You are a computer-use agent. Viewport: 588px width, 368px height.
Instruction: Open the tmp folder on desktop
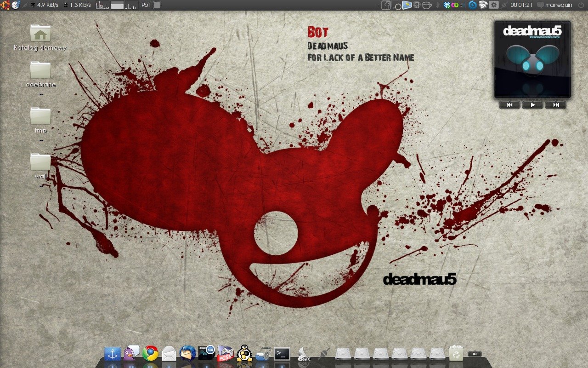(40, 120)
